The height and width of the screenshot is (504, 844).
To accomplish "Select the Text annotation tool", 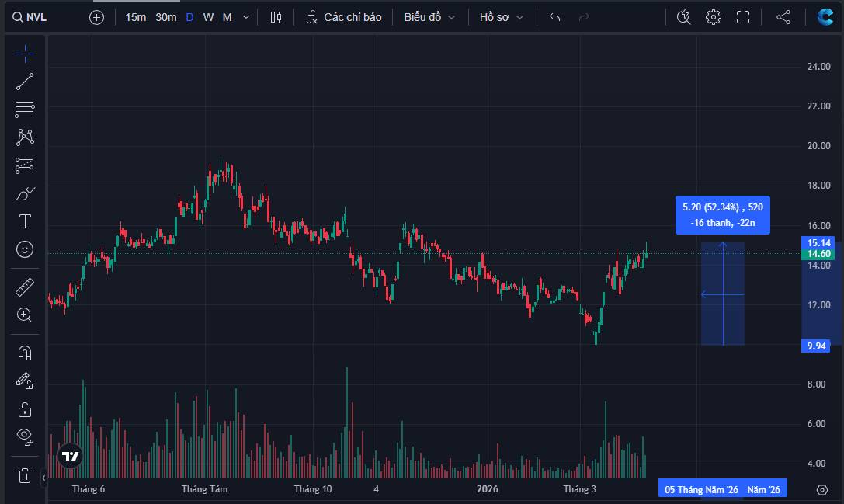I will click(x=25, y=221).
